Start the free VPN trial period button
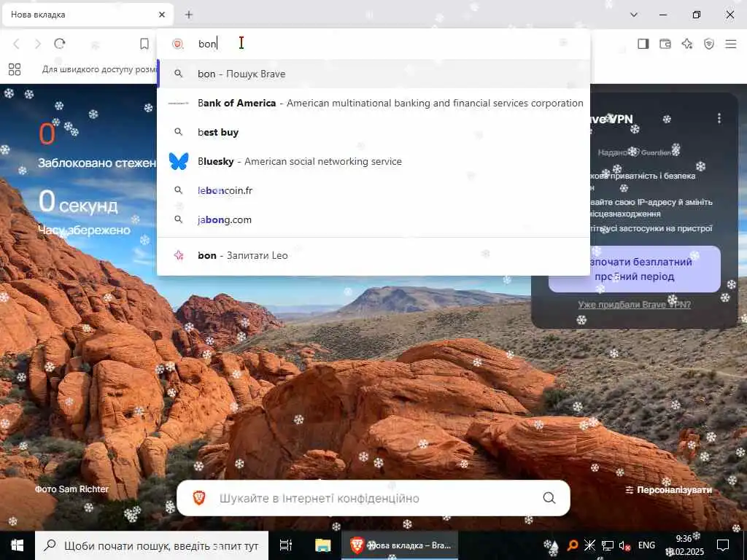This screenshot has width=747, height=560. [635, 269]
